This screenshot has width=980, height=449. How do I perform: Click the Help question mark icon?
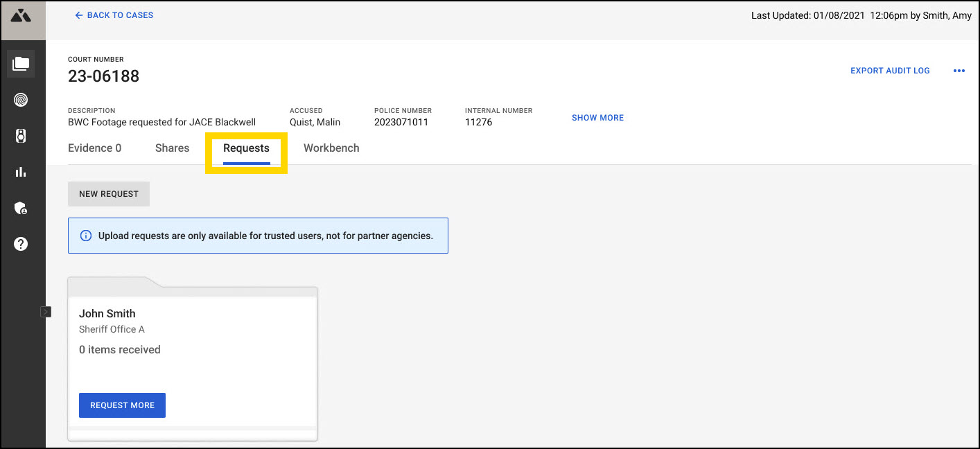point(21,243)
